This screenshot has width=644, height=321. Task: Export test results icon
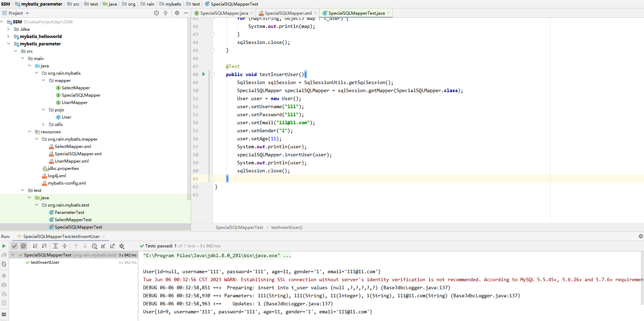pyautogui.click(x=112, y=246)
